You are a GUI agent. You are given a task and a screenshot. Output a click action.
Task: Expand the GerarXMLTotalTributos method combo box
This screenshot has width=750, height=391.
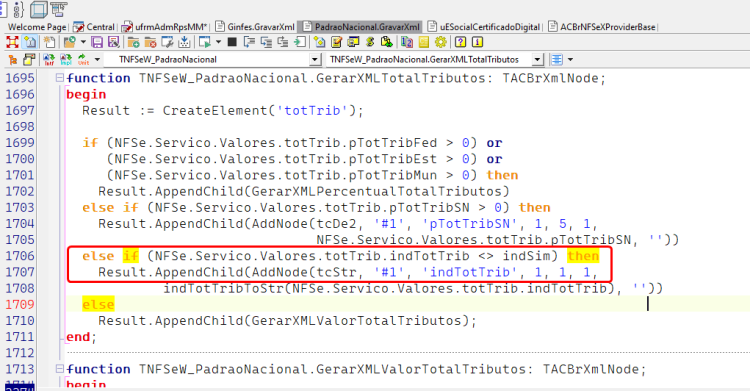pyautogui.click(x=538, y=59)
